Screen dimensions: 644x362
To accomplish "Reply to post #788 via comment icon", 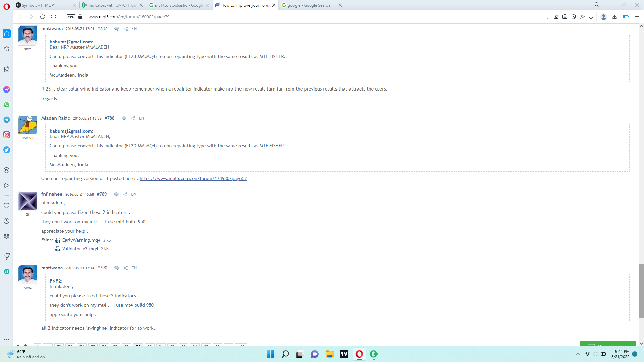I will 124,118.
